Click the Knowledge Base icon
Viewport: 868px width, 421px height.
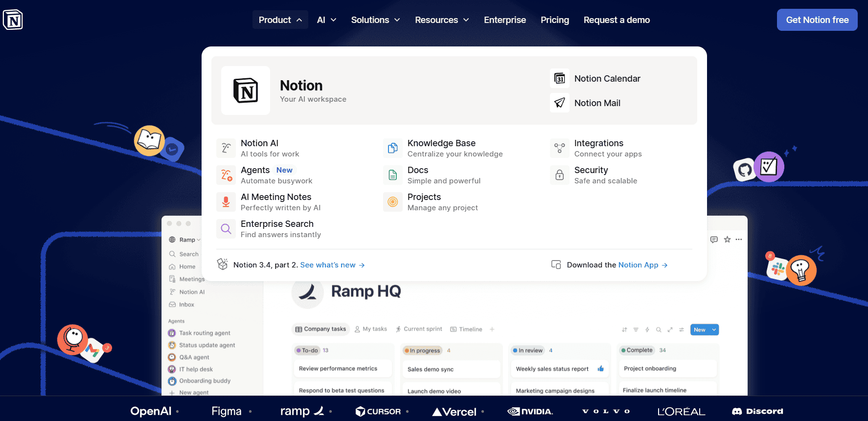393,148
